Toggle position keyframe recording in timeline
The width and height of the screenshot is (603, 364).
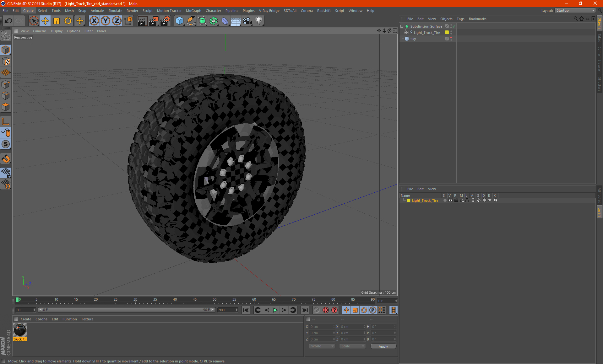point(346,310)
